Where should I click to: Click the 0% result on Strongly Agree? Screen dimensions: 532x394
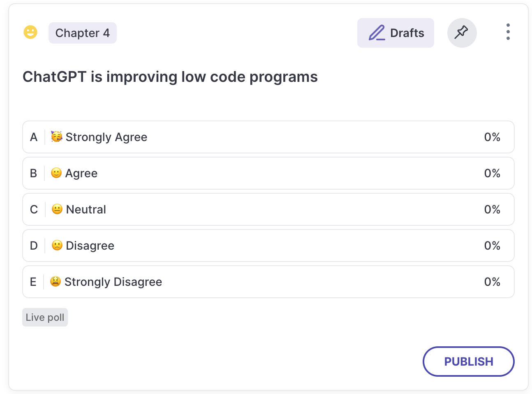(492, 137)
